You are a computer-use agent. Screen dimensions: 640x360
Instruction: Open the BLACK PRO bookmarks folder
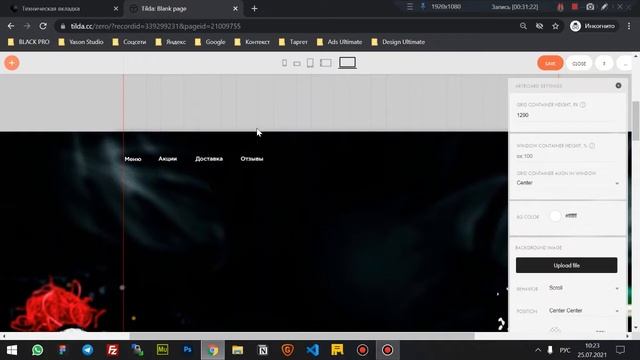[x=29, y=42]
